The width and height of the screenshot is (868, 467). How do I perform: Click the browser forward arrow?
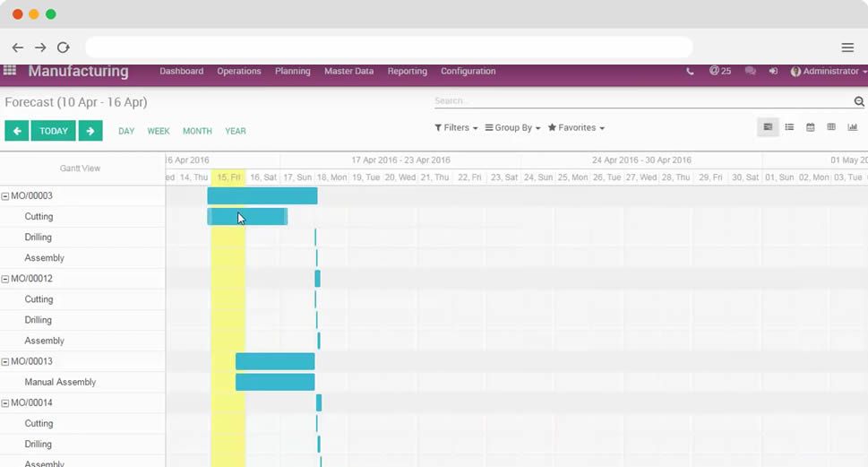pyautogui.click(x=40, y=48)
